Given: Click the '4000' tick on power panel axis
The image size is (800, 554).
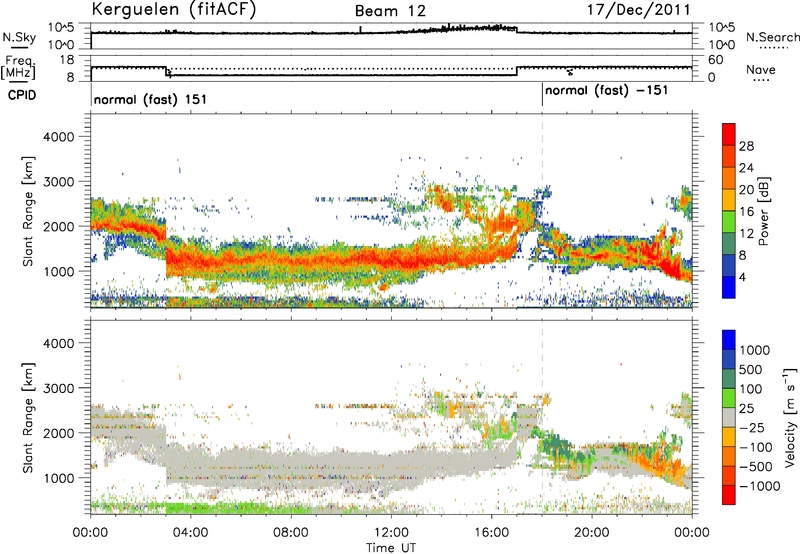Looking at the screenshot, I should pyautogui.click(x=59, y=137).
